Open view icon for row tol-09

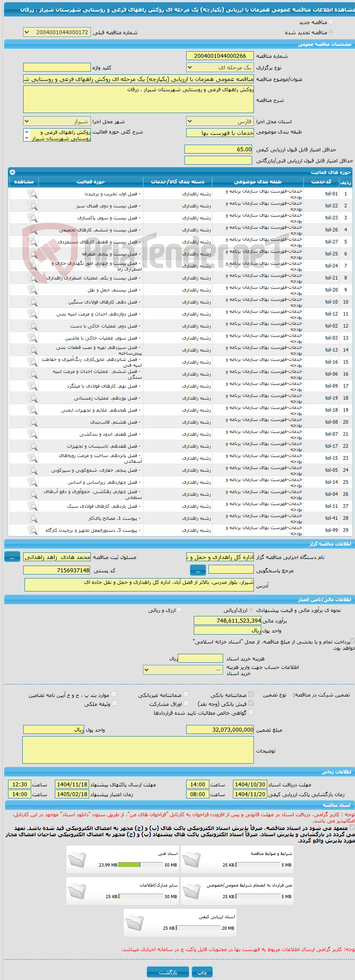32,386
